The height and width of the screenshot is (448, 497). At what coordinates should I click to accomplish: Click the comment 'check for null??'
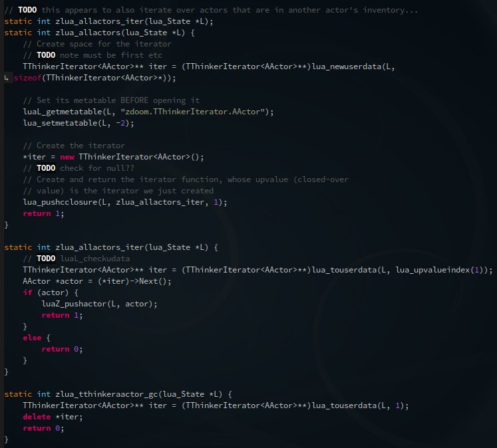pyautogui.click(x=79, y=168)
